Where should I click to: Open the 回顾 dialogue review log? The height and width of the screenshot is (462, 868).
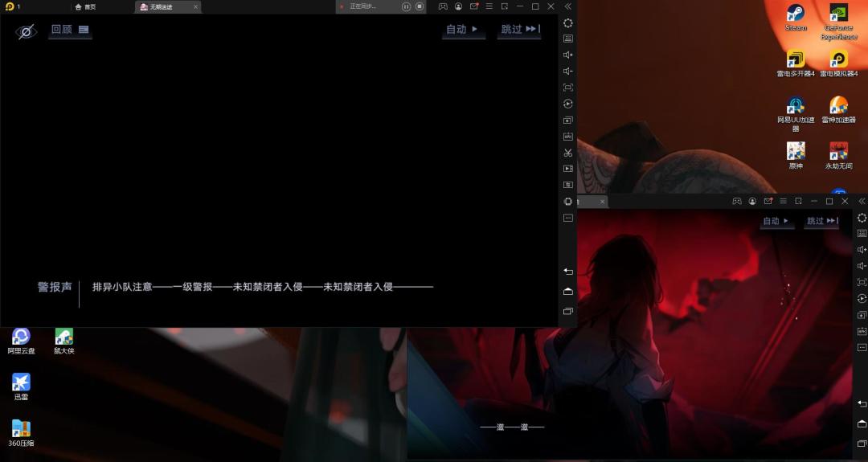pos(70,30)
